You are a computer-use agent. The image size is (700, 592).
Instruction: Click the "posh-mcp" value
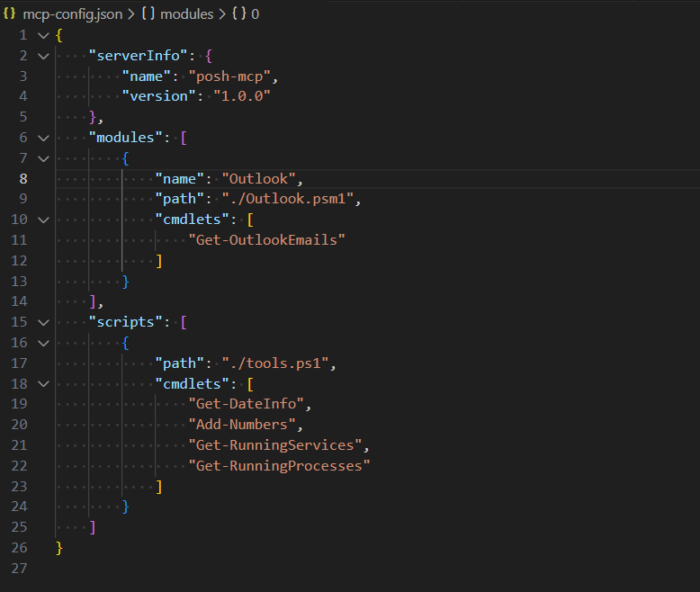(230, 76)
